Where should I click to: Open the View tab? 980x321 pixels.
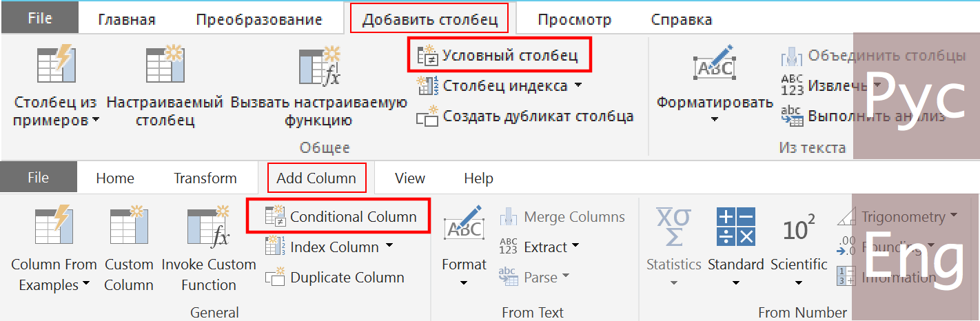(x=410, y=178)
